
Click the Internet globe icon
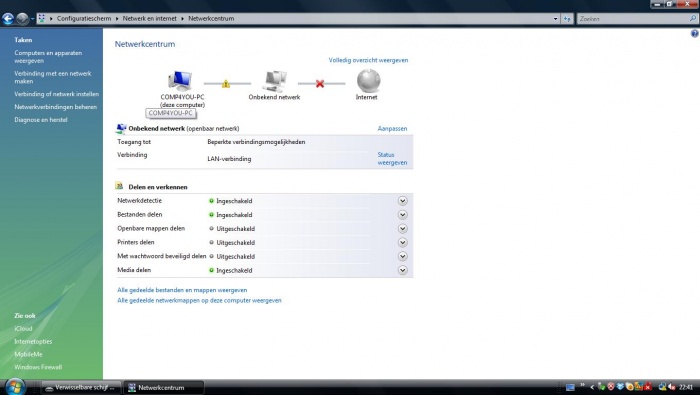(x=369, y=81)
